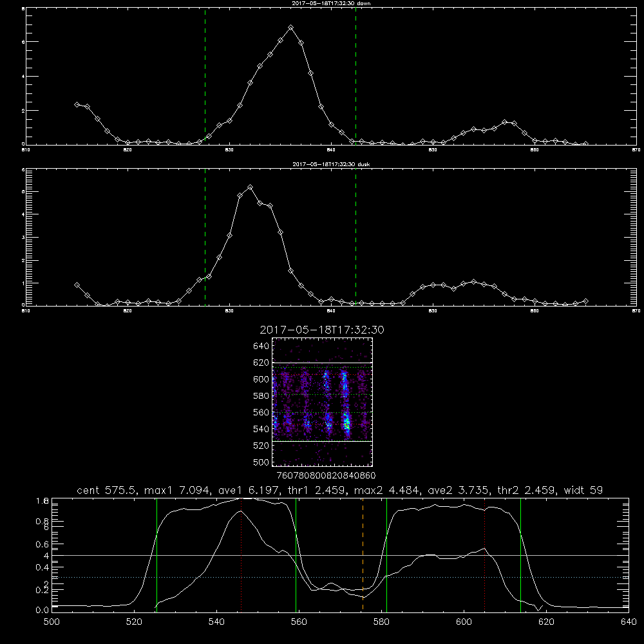Click the first diamond data point in dusk plot

(77, 285)
